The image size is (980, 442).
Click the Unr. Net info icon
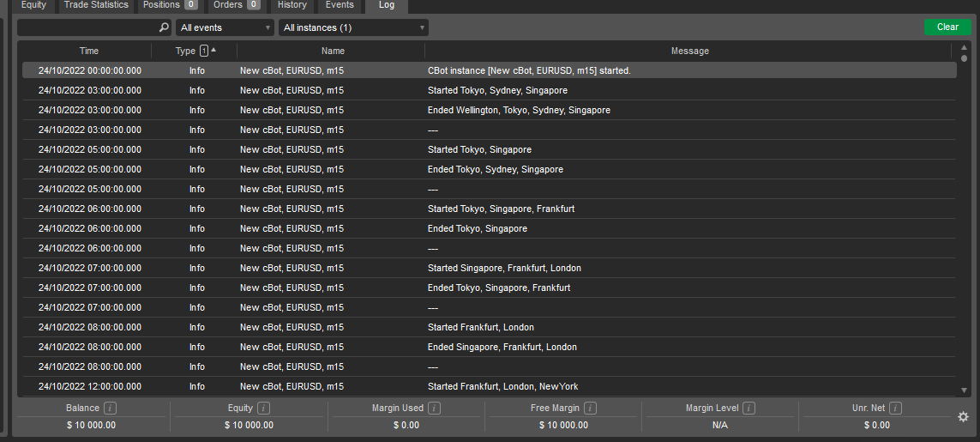(895, 409)
